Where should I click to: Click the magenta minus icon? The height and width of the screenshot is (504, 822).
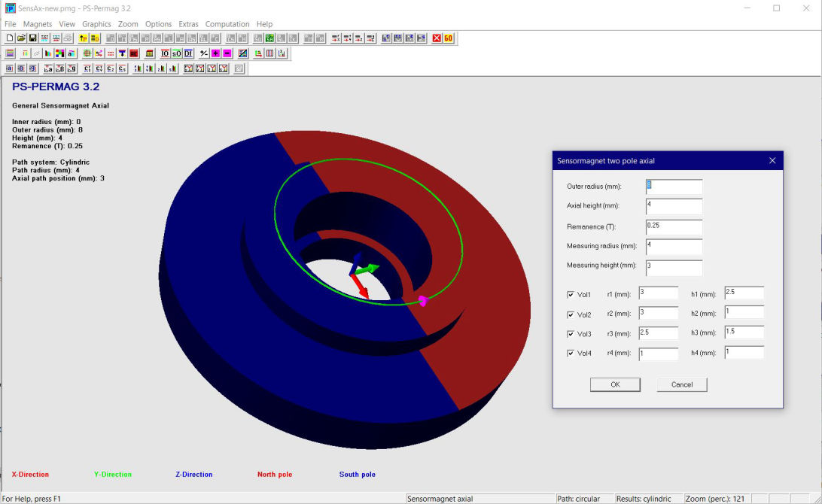[227, 53]
